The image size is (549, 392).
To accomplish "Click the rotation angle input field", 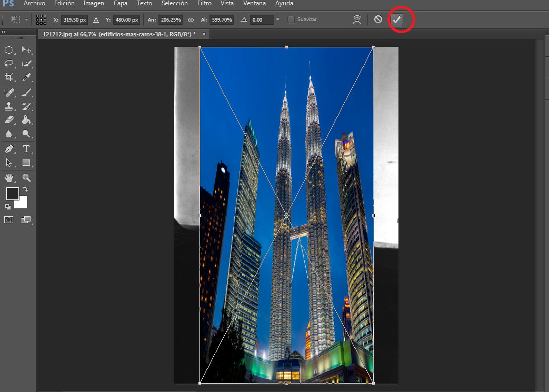I will pyautogui.click(x=262, y=19).
